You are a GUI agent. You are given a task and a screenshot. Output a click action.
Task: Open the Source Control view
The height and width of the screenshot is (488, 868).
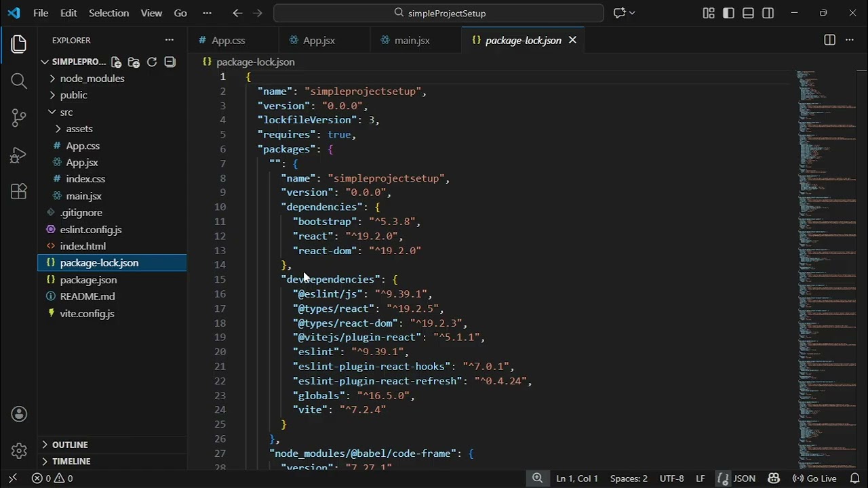[19, 118]
